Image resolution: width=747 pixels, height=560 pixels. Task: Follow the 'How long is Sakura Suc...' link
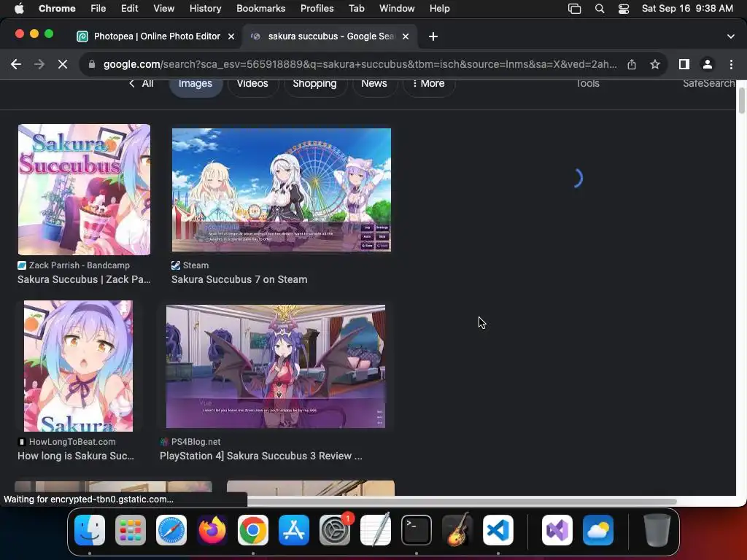(x=76, y=456)
